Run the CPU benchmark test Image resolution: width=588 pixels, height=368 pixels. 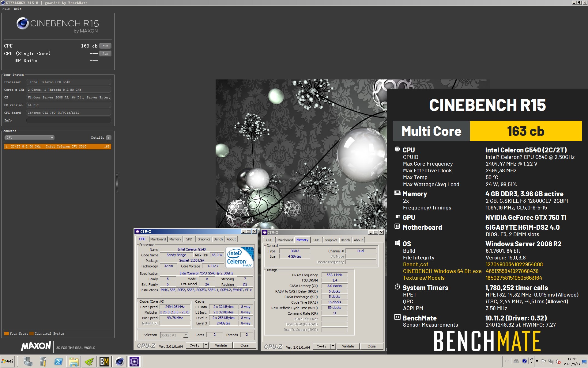tap(105, 46)
